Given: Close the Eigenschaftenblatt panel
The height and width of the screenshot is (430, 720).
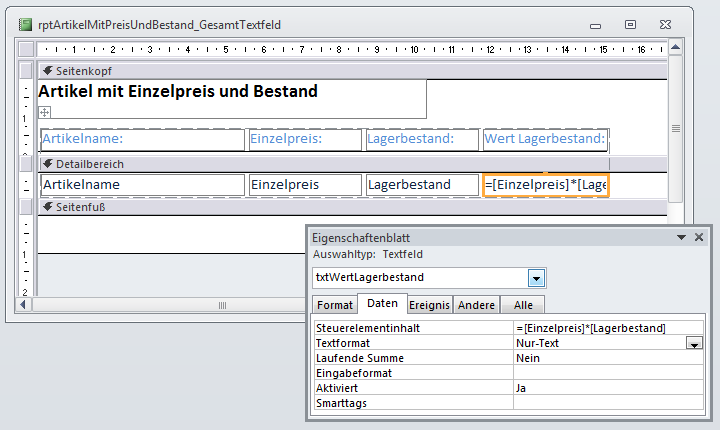Looking at the screenshot, I should pos(699,238).
